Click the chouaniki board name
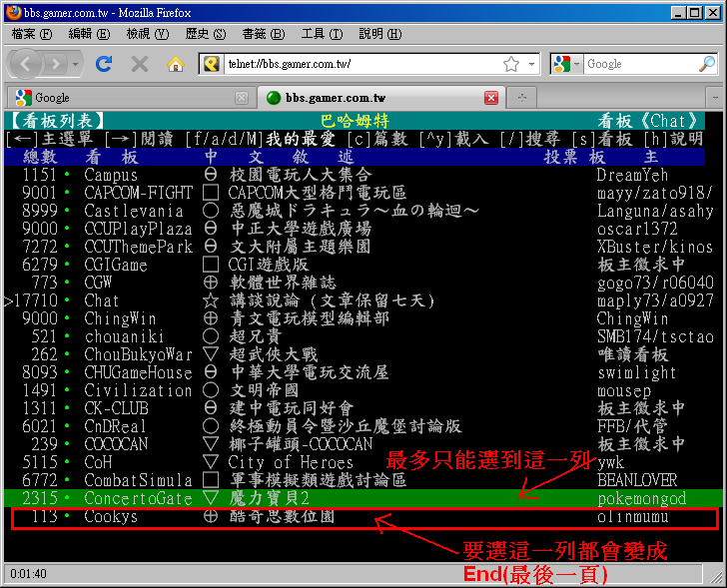 (x=124, y=336)
